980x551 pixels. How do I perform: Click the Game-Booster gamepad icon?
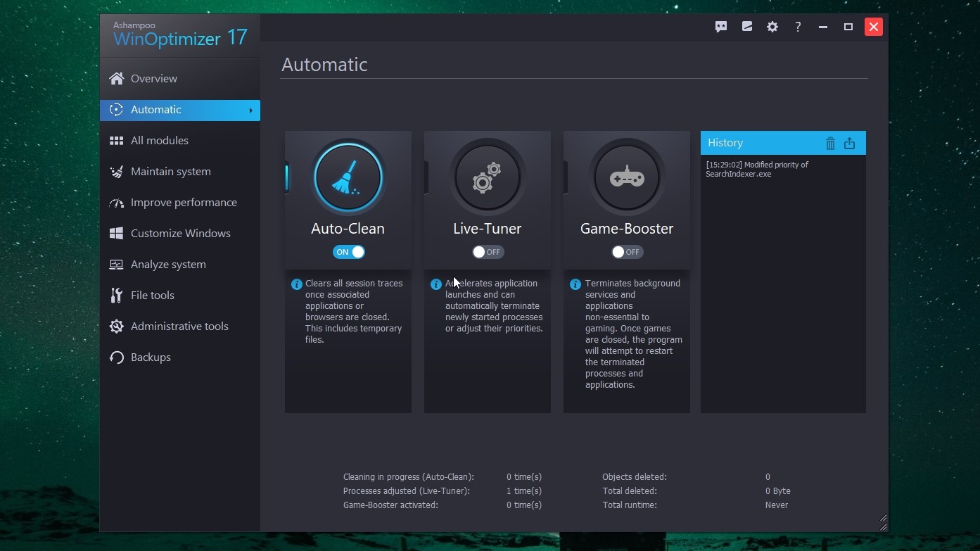click(627, 177)
